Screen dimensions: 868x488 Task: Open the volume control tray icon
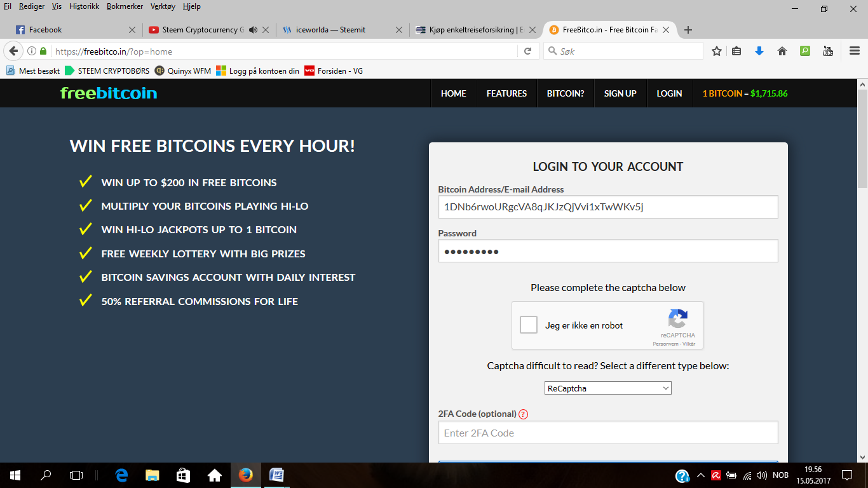[x=762, y=475]
